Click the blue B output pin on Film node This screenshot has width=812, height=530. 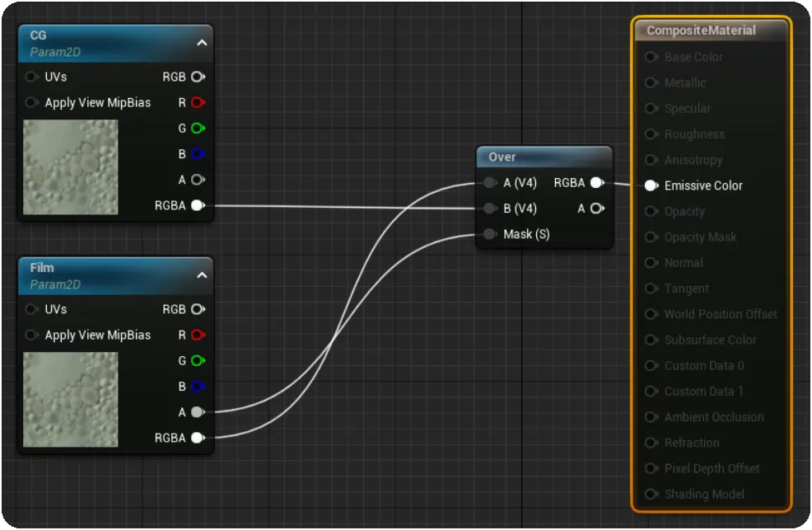tap(198, 387)
